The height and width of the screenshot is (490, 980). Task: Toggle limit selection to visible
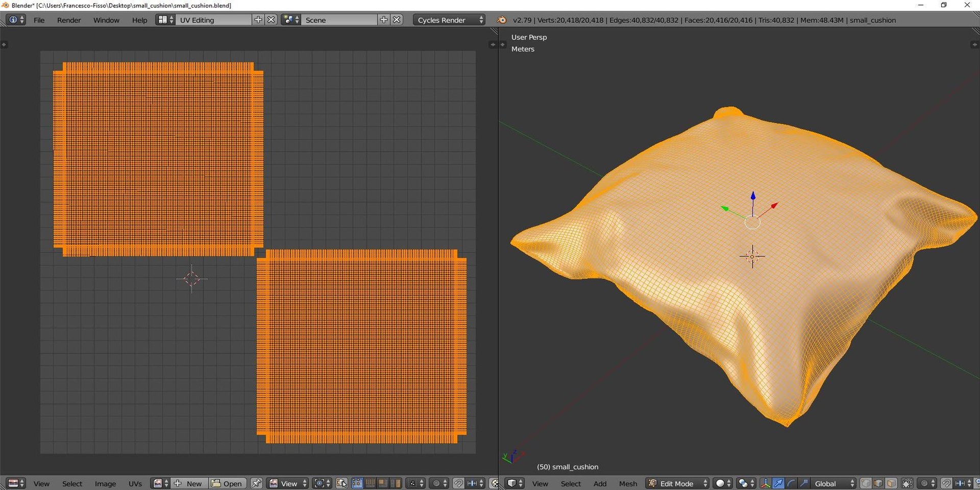(907, 483)
